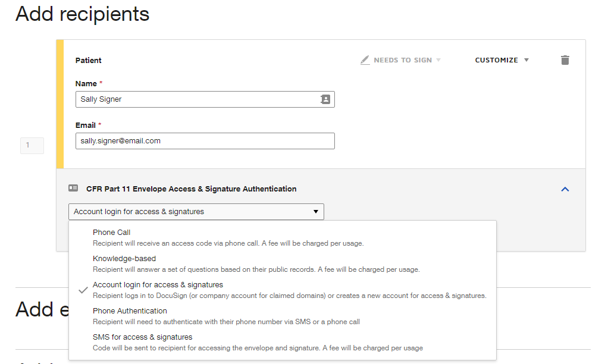Click the checkmark beside Account login option
Image resolution: width=605 pixels, height=364 pixels.
pyautogui.click(x=83, y=290)
